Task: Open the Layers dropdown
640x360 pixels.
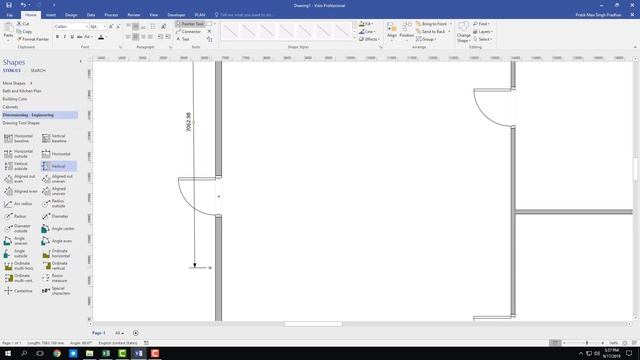Action: (483, 31)
